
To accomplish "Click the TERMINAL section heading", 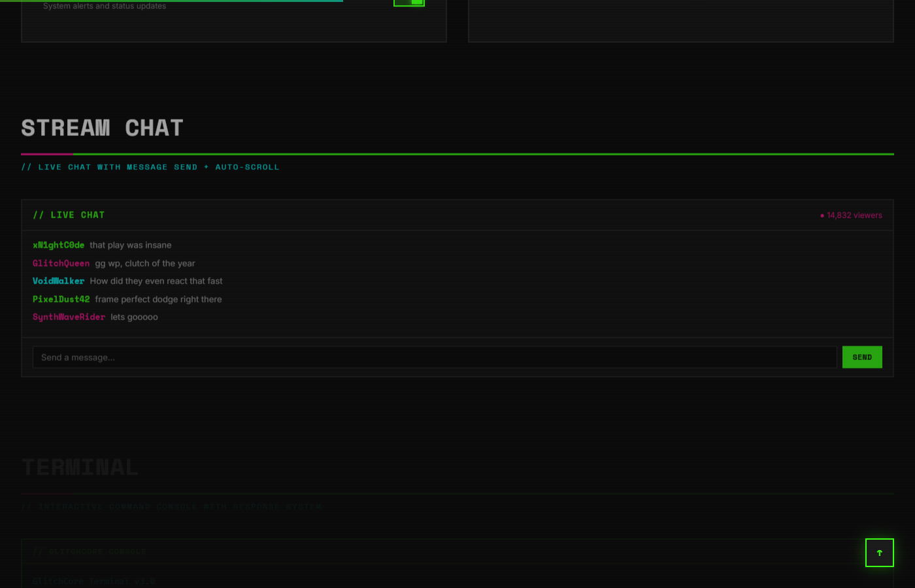I will point(80,467).
